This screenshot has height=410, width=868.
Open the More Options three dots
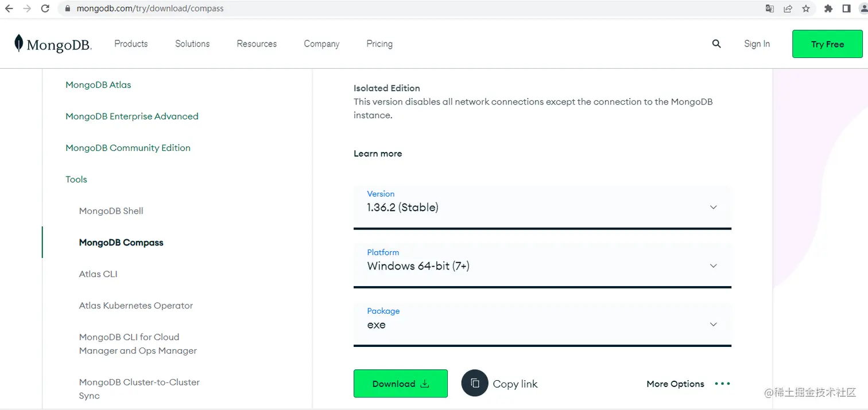click(722, 384)
